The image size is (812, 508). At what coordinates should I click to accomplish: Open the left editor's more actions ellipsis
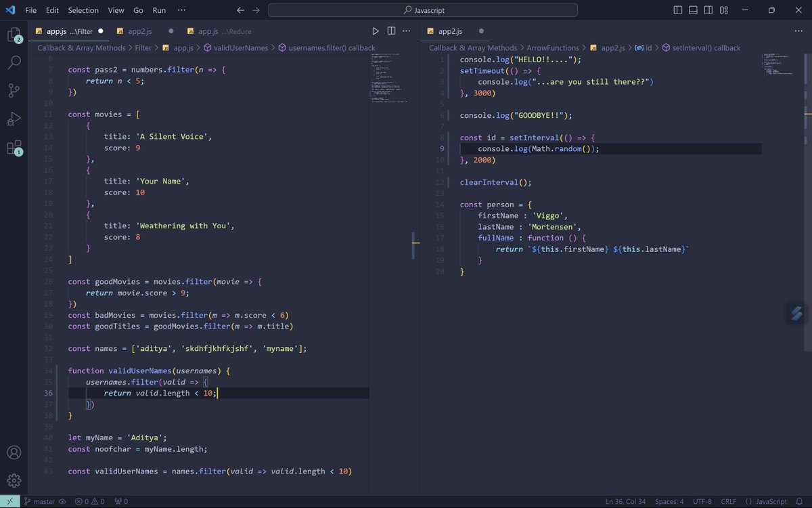coord(407,31)
